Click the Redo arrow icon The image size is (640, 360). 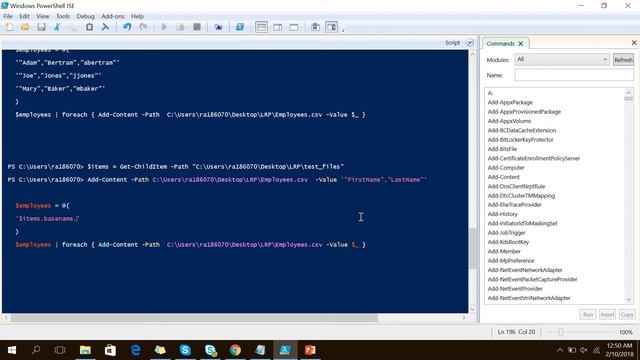coord(143,27)
